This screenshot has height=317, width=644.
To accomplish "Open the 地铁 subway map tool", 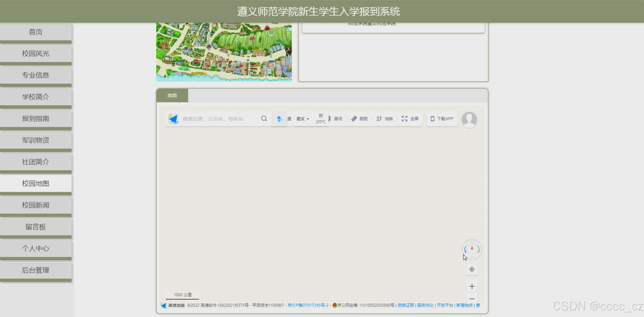I will click(x=385, y=119).
